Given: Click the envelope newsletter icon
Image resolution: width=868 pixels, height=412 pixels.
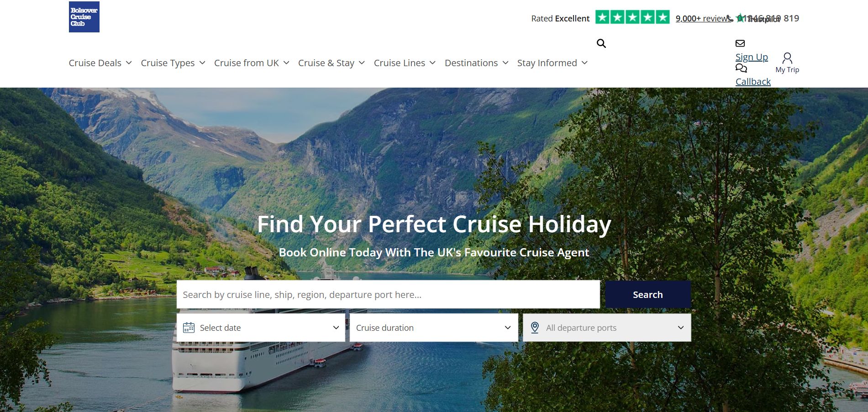Looking at the screenshot, I should click(740, 43).
